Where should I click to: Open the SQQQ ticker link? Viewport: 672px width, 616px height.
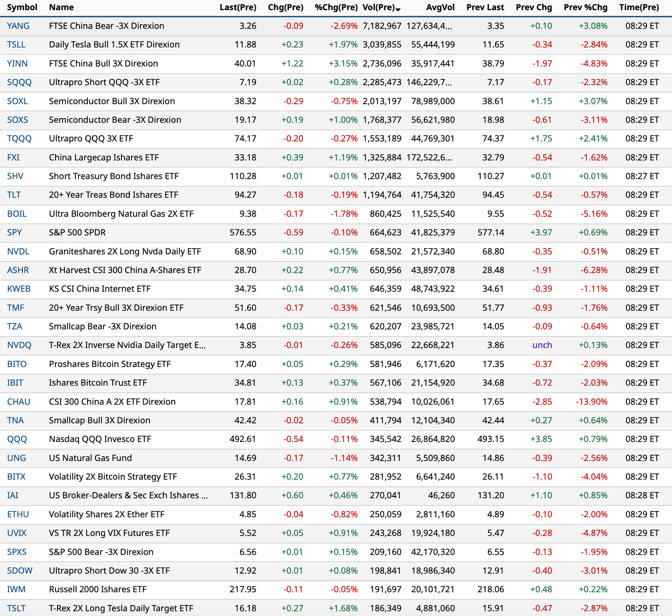coord(19,82)
